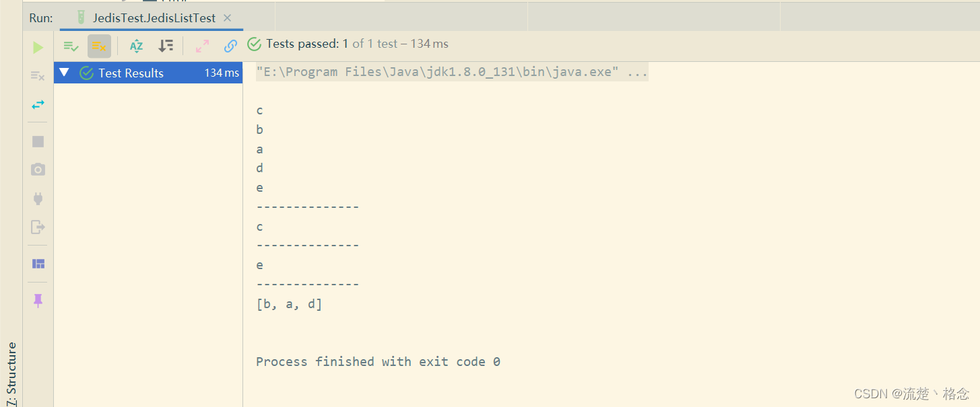Collapse the Test Results tree node
Viewport: 980px width, 407px height.
(x=64, y=73)
